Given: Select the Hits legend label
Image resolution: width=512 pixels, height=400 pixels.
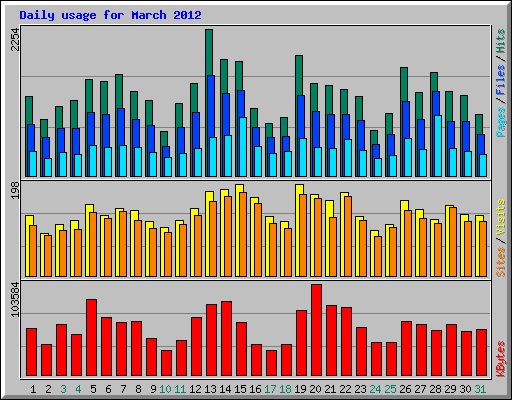Looking at the screenshot, I should pyautogui.click(x=500, y=41).
